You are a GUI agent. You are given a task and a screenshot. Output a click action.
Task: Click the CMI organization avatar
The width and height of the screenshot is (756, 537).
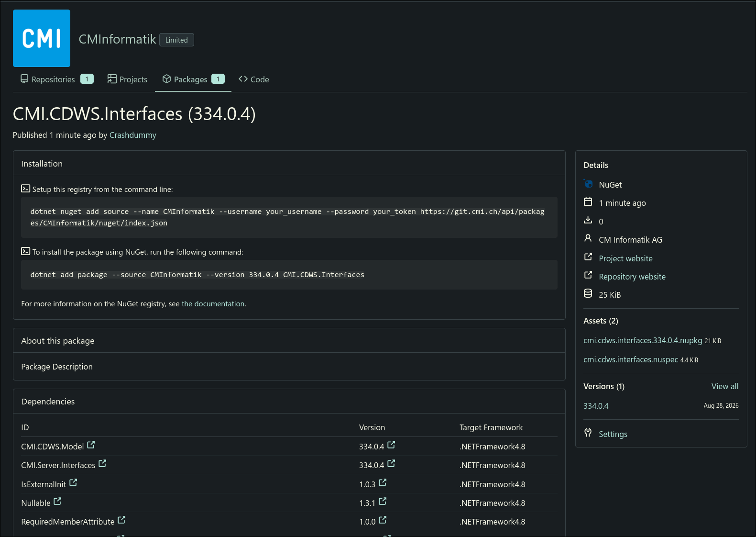pos(42,38)
